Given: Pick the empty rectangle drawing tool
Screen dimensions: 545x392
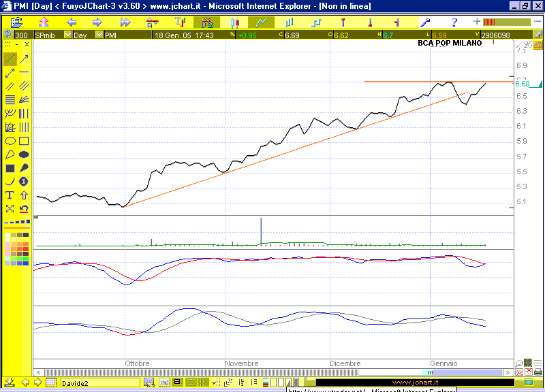Looking at the screenshot, I should (24, 141).
